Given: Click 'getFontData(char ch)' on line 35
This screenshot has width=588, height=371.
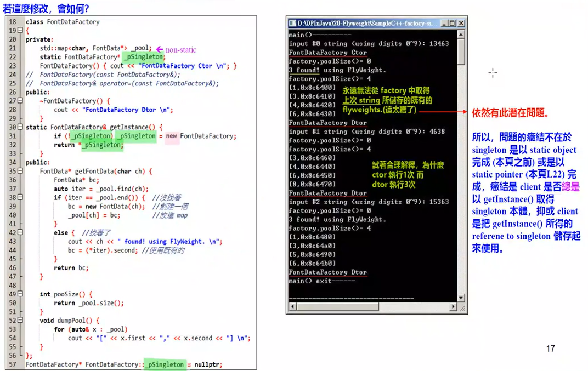Looking at the screenshot, I should 110,171.
